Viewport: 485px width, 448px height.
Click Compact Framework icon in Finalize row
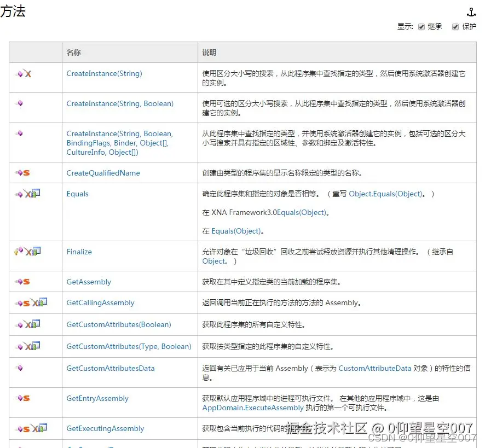coord(36,251)
